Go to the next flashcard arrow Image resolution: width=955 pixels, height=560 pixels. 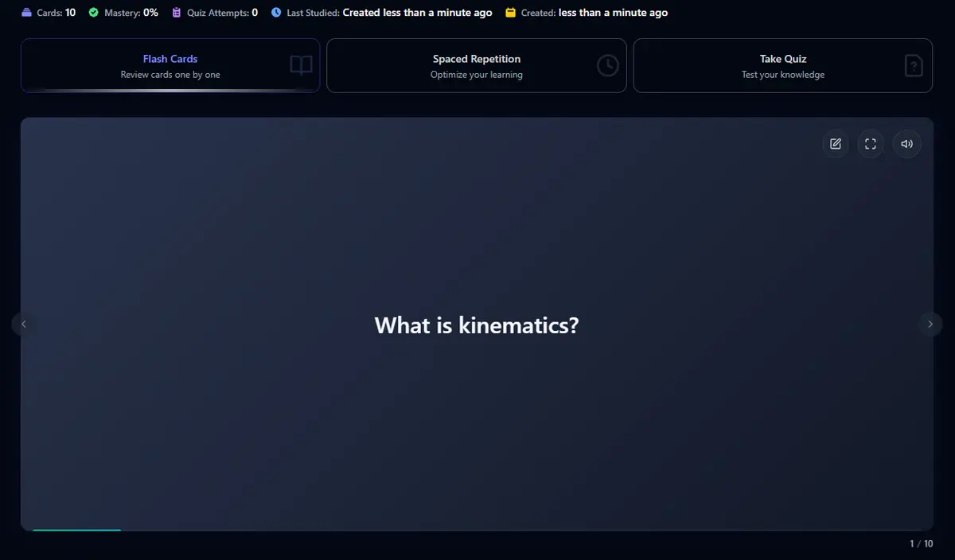tap(930, 324)
